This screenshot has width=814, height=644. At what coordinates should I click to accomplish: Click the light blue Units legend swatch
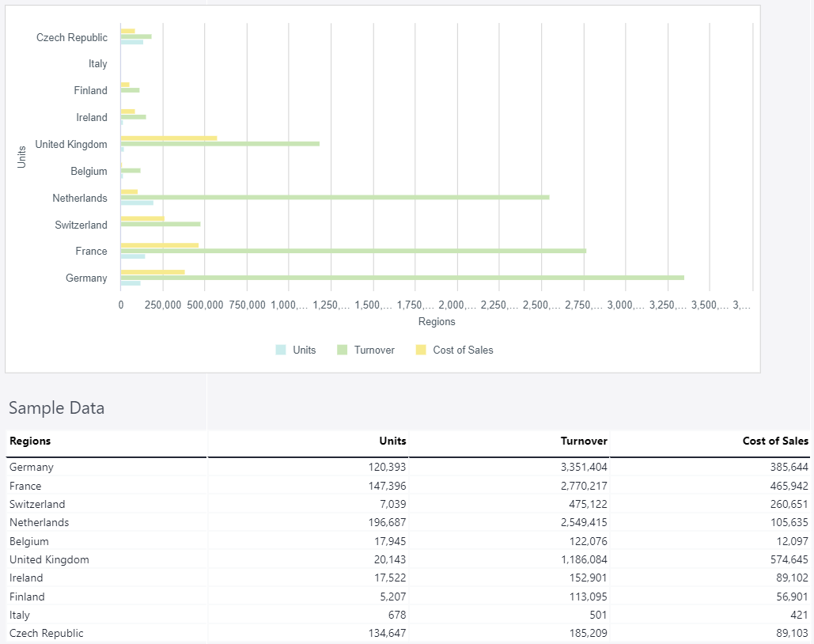281,350
